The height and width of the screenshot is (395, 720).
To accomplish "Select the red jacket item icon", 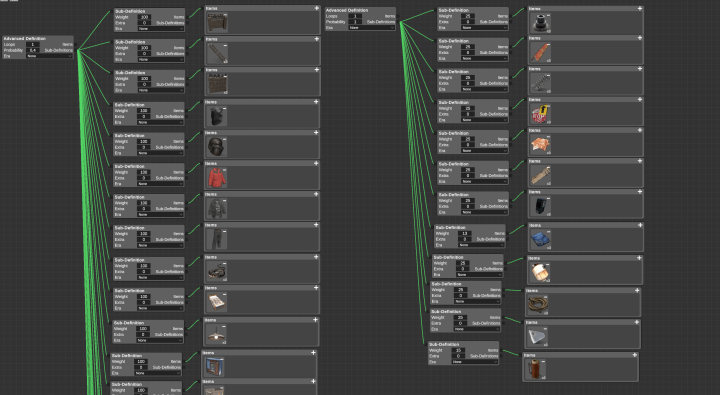I will click(217, 178).
